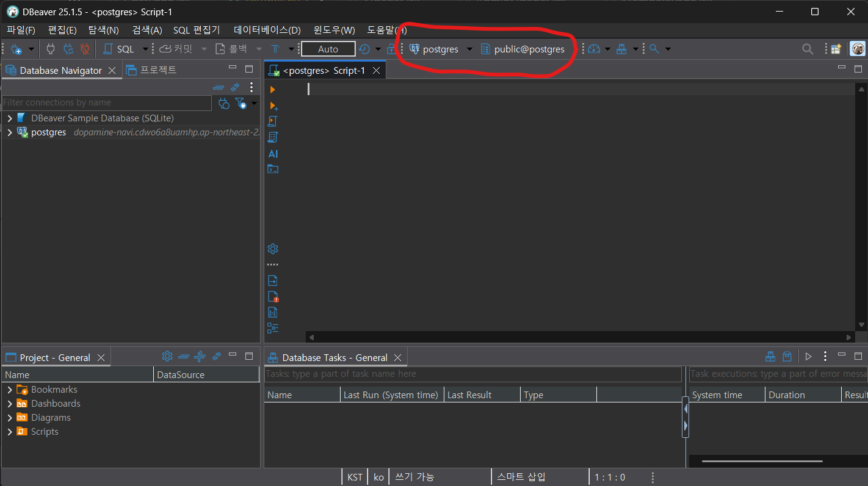Open the 탐색(N) menu
868x486 pixels.
click(104, 30)
